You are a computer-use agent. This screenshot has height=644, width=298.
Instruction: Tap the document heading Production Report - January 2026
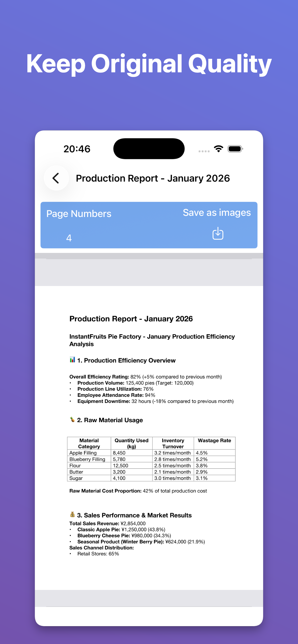coord(131,319)
